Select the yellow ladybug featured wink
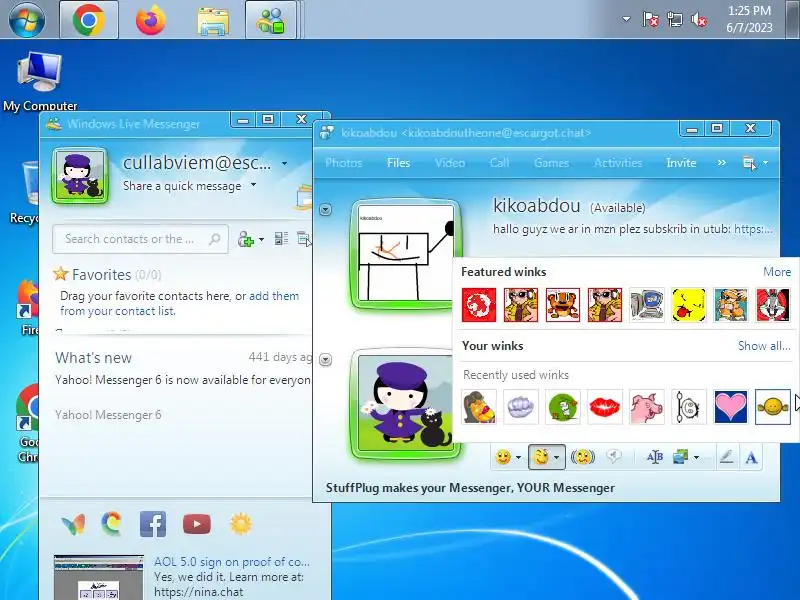Viewport: 800px width, 600px height. pyautogui.click(x=689, y=305)
